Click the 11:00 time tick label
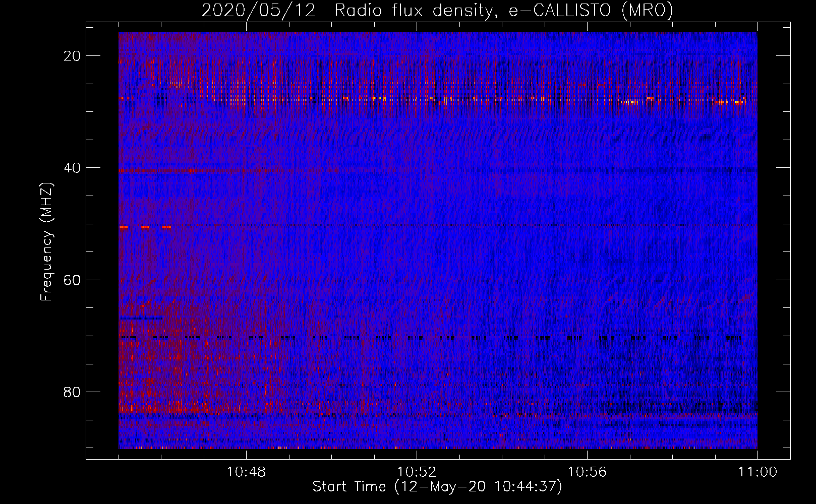 pyautogui.click(x=757, y=472)
